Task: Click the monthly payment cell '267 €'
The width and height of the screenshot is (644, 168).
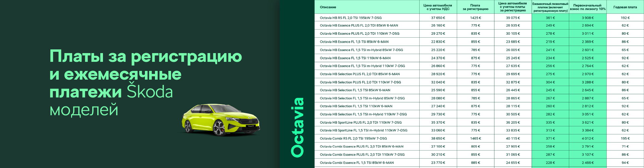Action: [550, 98]
